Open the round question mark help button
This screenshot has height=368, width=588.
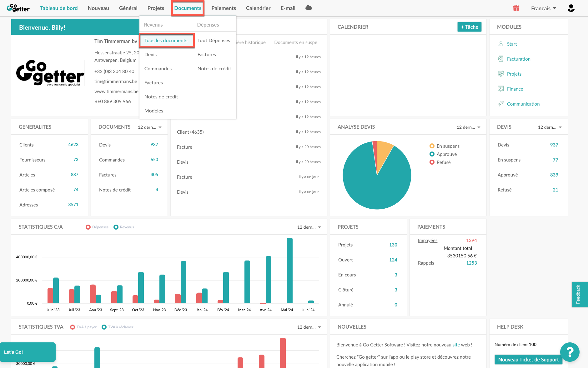point(570,352)
